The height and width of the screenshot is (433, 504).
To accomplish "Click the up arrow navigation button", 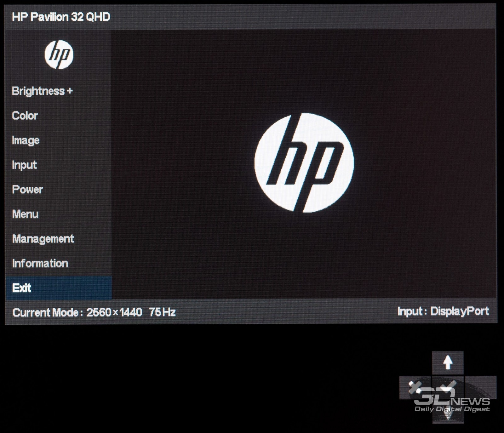I will [448, 363].
